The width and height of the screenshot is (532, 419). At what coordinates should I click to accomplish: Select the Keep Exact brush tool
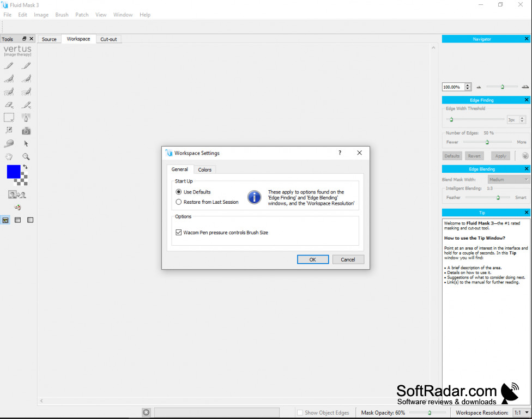tap(9, 66)
